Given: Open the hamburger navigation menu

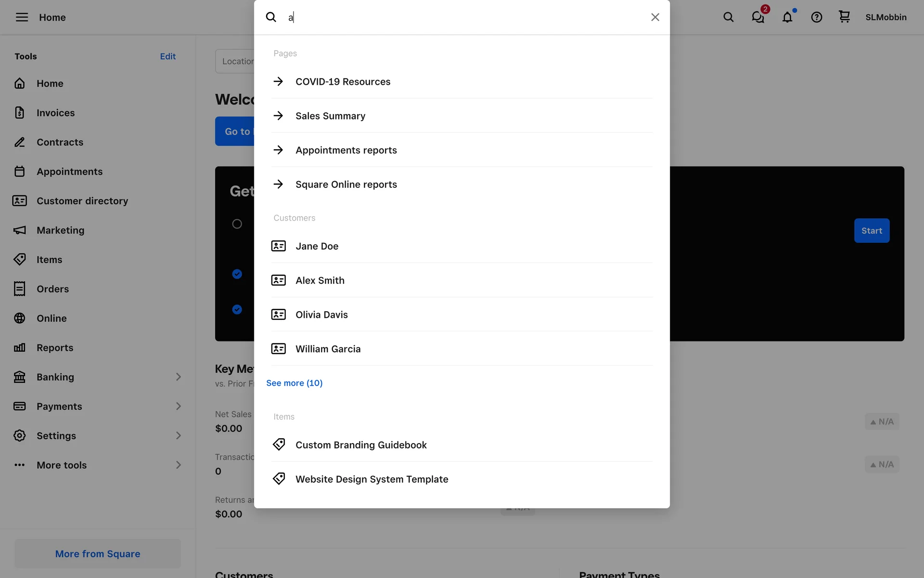Looking at the screenshot, I should [x=22, y=17].
